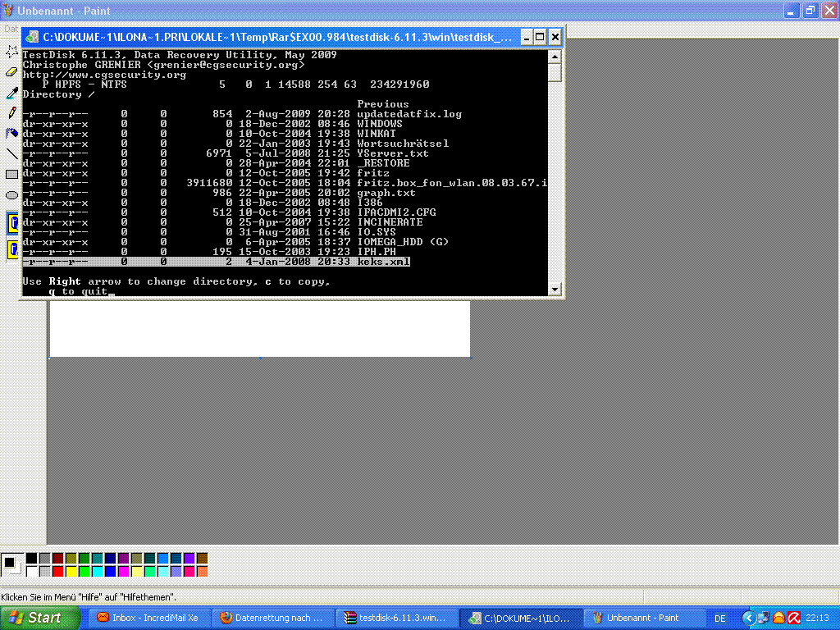Click the WINKAT directory entry

377,134
